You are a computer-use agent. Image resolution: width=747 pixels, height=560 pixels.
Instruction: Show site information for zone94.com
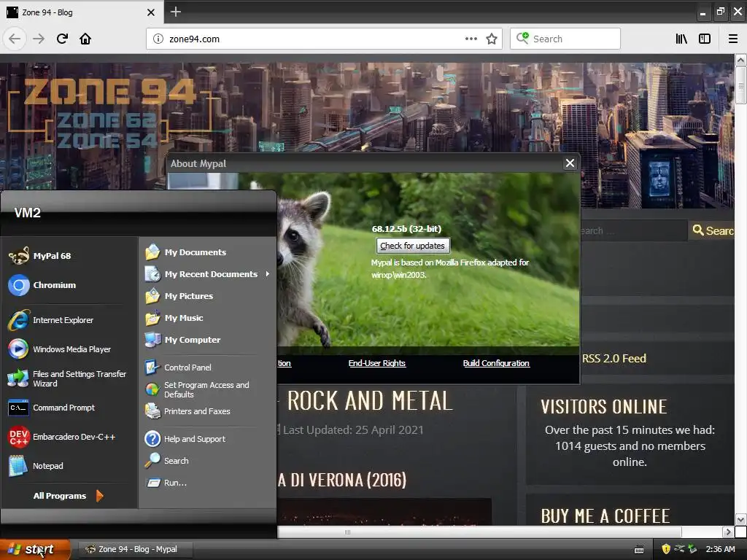(158, 39)
